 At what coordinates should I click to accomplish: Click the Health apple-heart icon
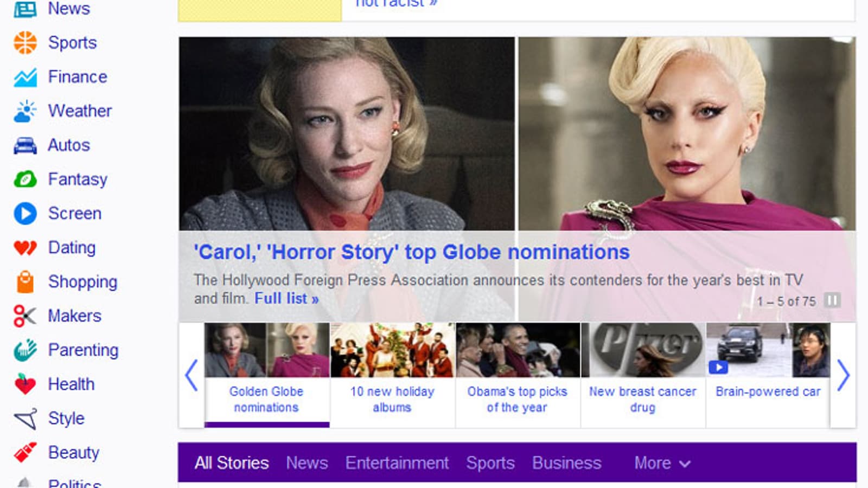(x=25, y=384)
